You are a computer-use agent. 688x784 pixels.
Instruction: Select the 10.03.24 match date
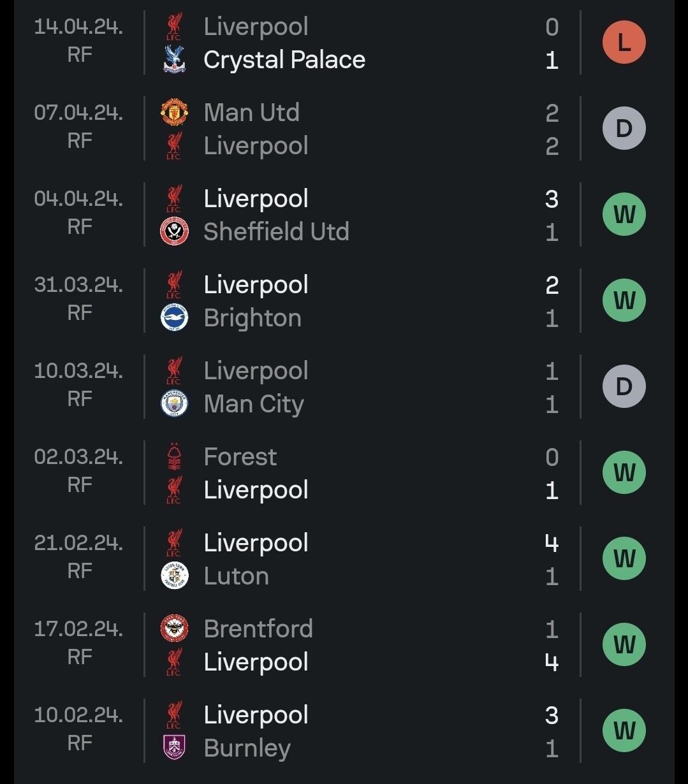point(78,371)
